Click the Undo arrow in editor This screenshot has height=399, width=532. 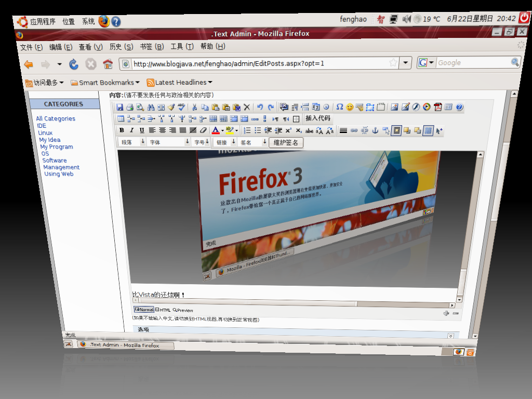260,107
